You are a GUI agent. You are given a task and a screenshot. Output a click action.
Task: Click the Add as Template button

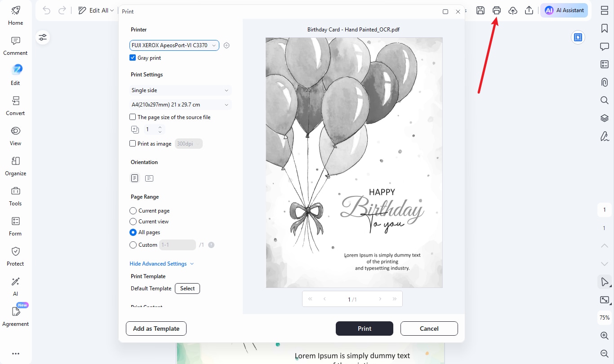click(x=156, y=328)
